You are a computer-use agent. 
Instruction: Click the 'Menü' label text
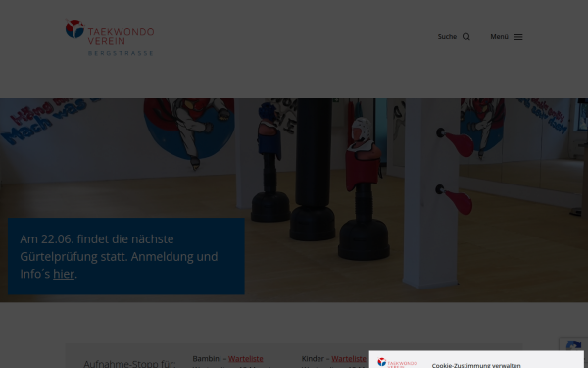499,37
